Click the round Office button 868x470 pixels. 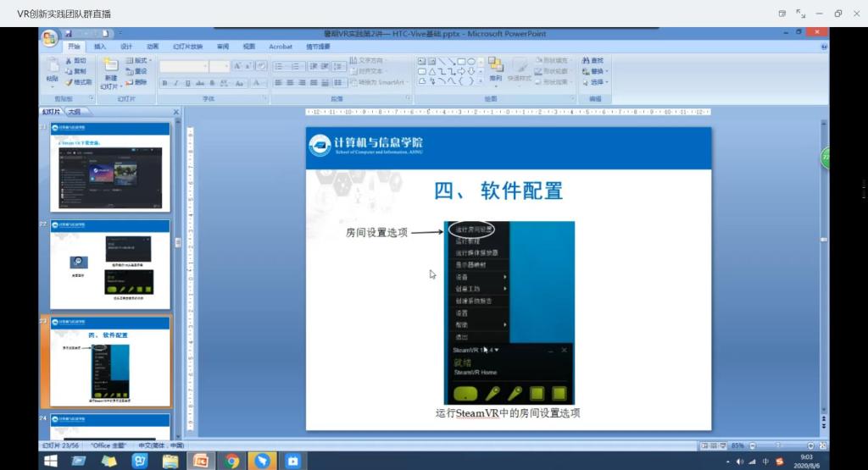(x=50, y=39)
